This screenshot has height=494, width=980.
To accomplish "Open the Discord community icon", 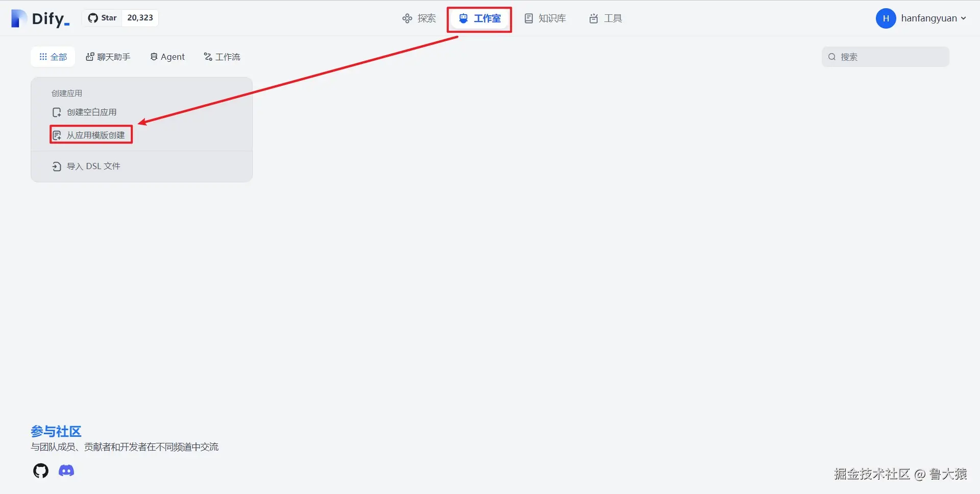I will (66, 471).
